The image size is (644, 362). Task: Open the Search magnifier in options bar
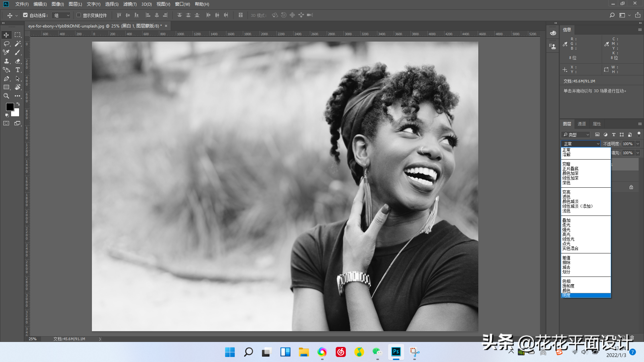(612, 15)
